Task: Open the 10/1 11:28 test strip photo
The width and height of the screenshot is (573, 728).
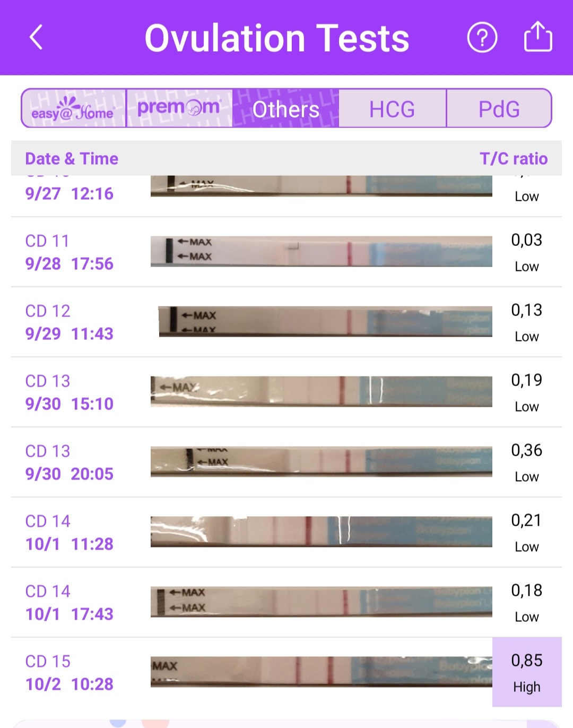Action: click(x=321, y=532)
